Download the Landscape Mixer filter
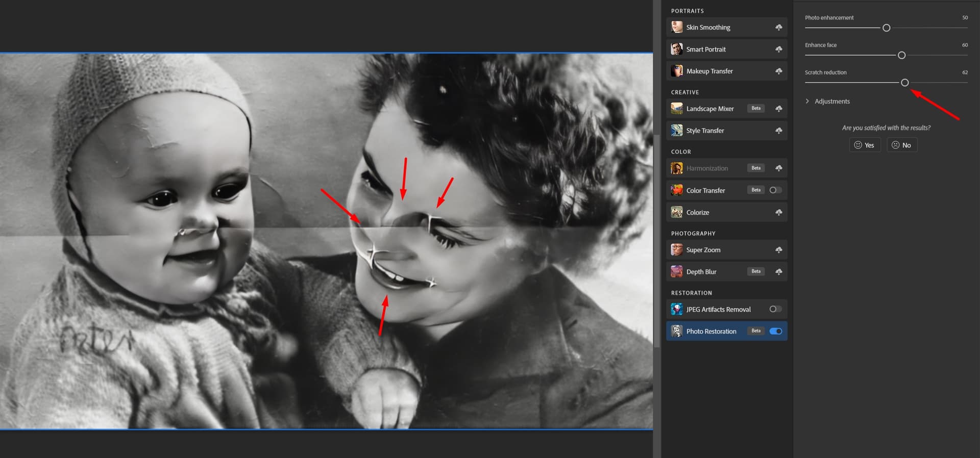 pyautogui.click(x=778, y=109)
